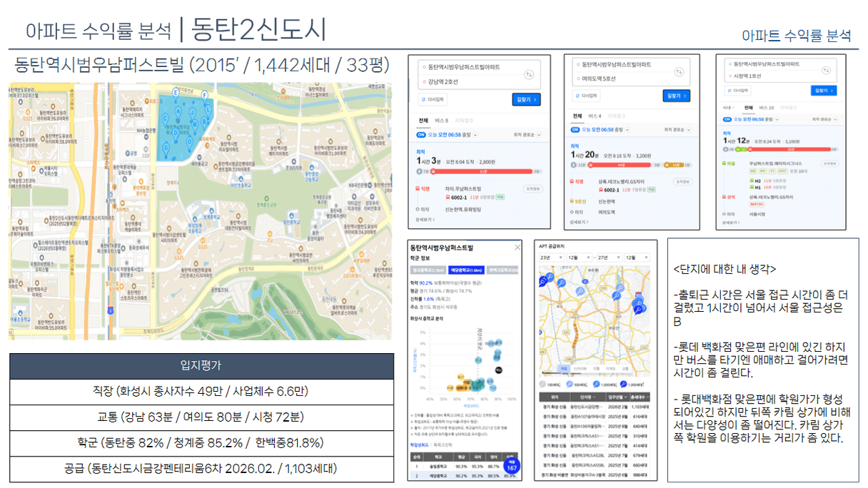The width and height of the screenshot is (868, 488).
Task: Toggle the ON departure switch in 시청역 panel
Action: pos(727,119)
